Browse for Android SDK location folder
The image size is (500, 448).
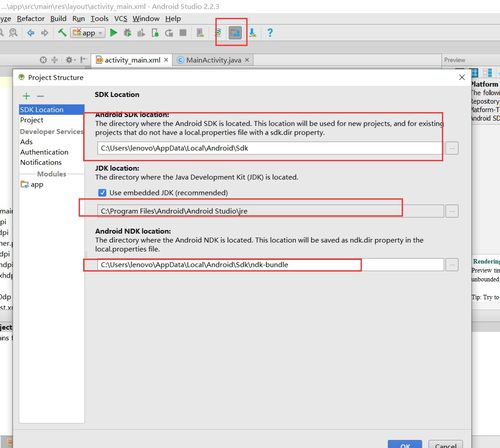point(452,148)
